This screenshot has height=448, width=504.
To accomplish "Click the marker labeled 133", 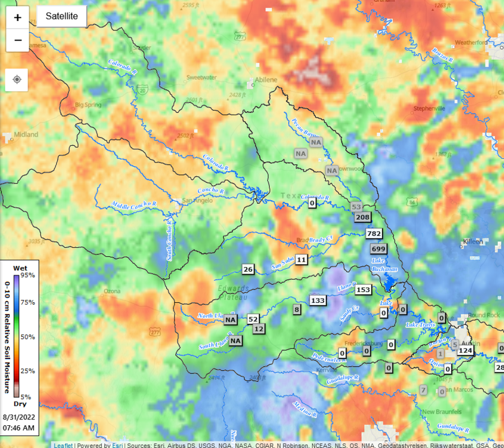I will pyautogui.click(x=318, y=300).
